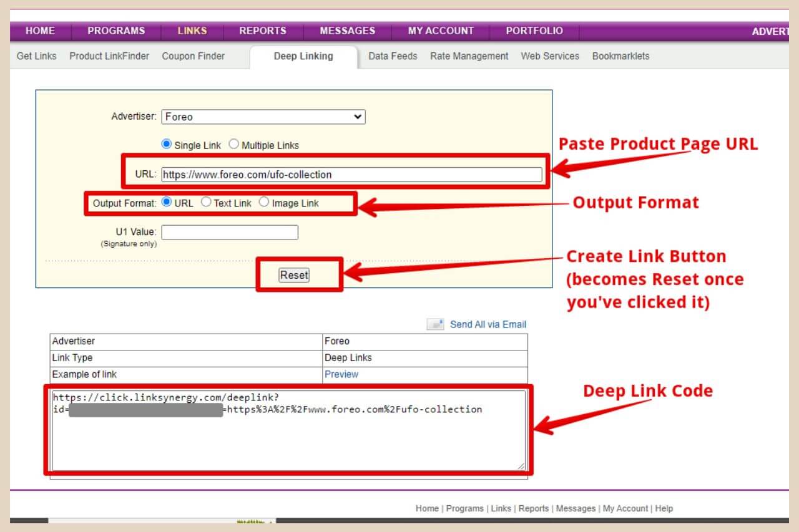This screenshot has height=532, width=799.
Task: Switch to the Bookmarklets tab
Action: [x=620, y=56]
